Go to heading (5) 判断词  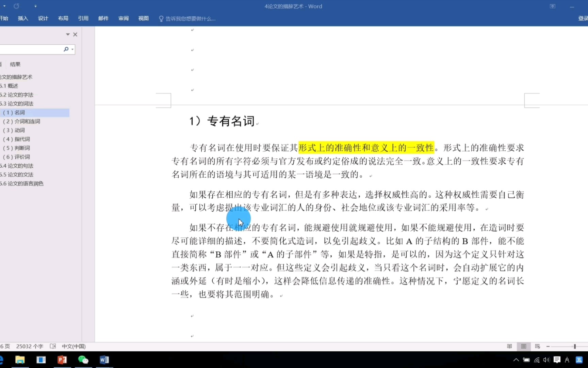click(16, 148)
